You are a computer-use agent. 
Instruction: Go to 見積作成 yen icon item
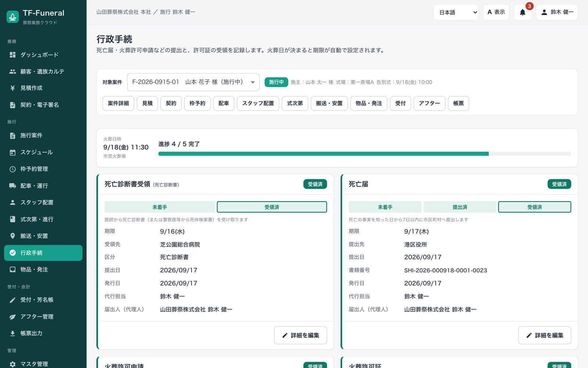tap(43, 88)
